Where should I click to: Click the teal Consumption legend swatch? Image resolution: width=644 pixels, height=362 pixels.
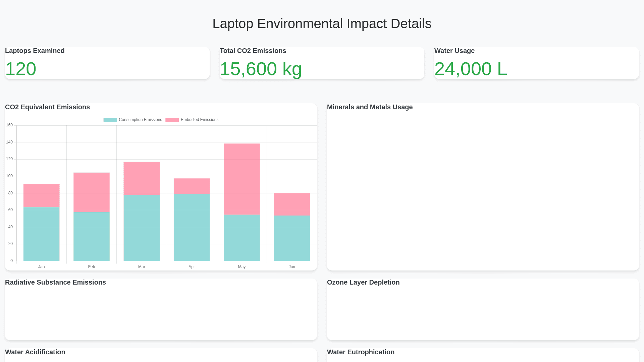pyautogui.click(x=110, y=120)
